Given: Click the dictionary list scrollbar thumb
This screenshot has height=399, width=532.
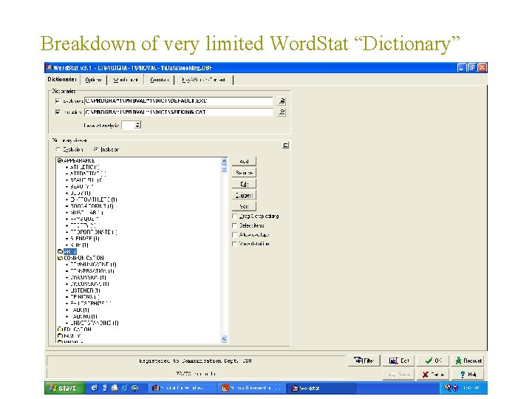Looking at the screenshot, I should 224,168.
